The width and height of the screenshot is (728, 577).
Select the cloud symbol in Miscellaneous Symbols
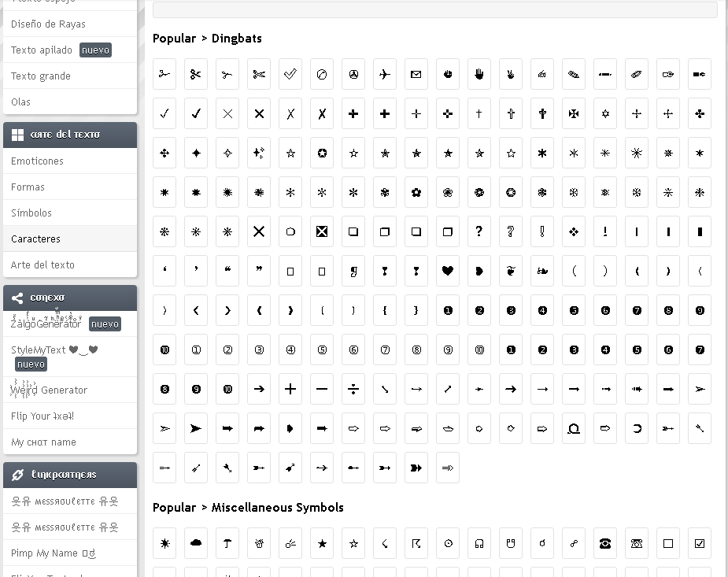[x=196, y=543]
